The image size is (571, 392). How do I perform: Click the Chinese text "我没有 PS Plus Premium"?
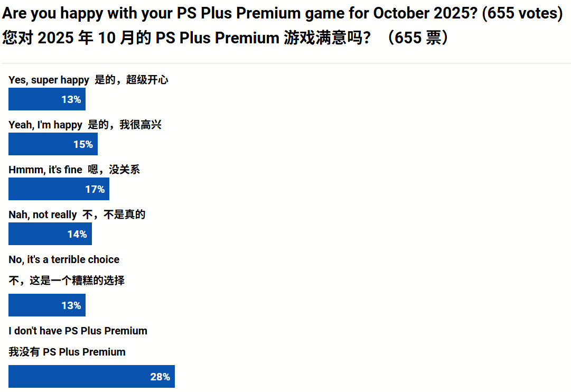coord(67,352)
